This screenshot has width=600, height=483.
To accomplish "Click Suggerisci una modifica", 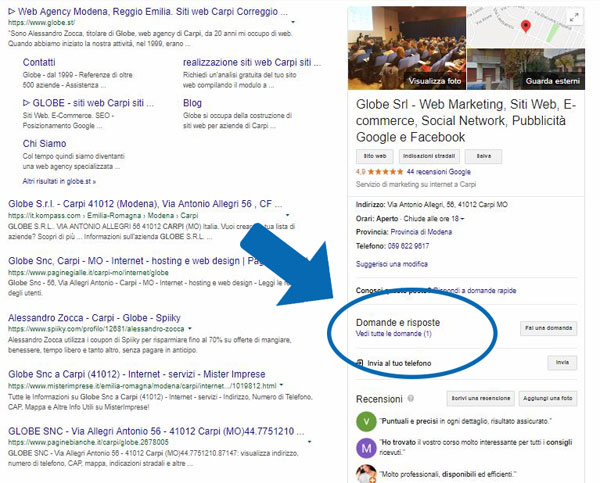I will click(392, 264).
